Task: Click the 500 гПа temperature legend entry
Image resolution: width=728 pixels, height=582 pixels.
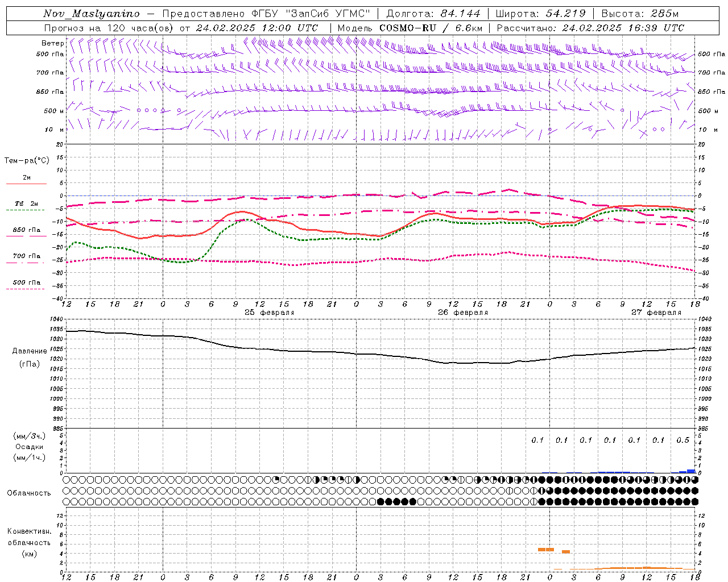Action: coord(26,282)
